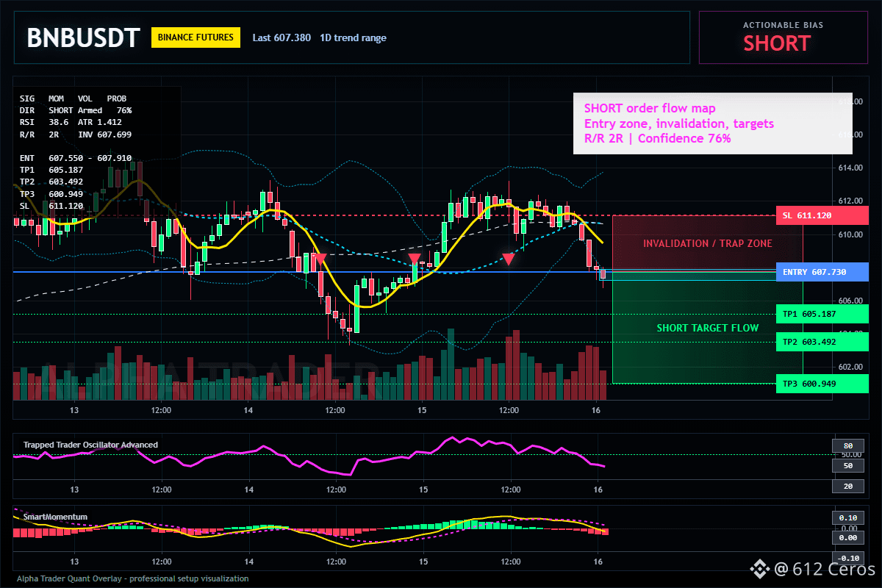Click the oscillator 20 level tag
Viewport: 882px width, 588px height.
(x=847, y=486)
